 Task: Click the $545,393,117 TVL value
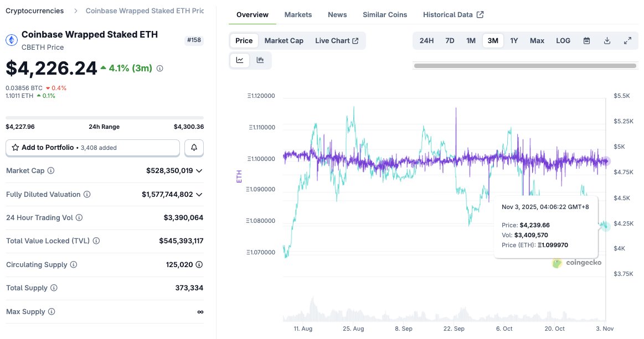point(181,241)
